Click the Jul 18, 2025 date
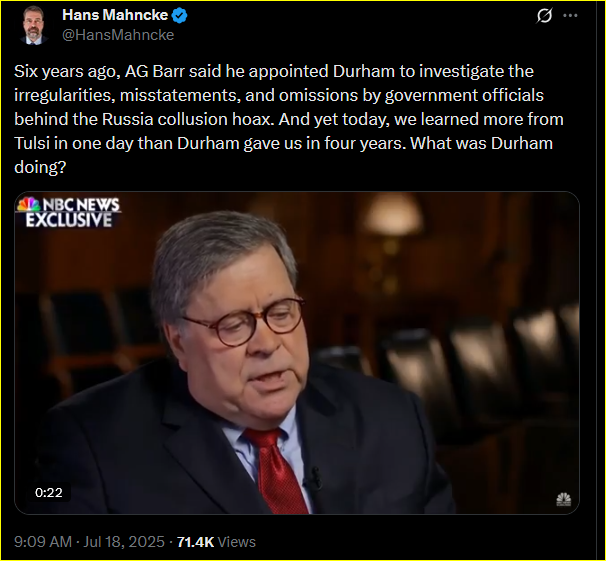This screenshot has height=561, width=606. [124, 542]
